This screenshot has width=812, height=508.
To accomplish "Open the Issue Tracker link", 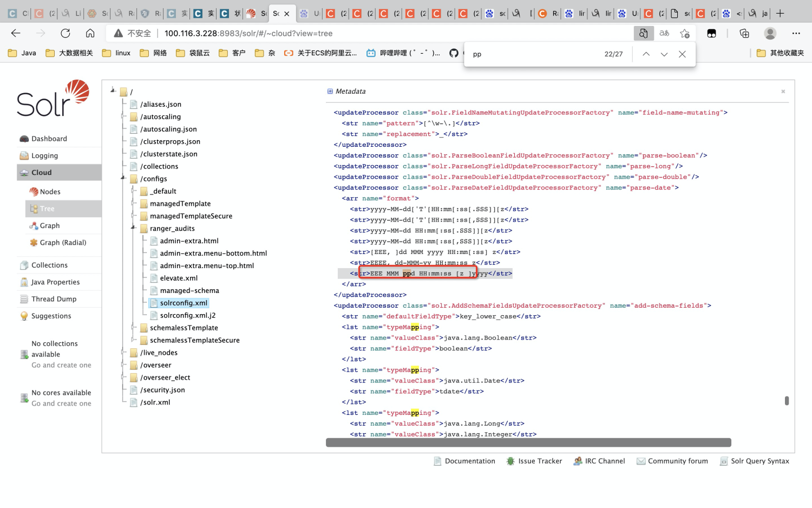I will pyautogui.click(x=540, y=461).
